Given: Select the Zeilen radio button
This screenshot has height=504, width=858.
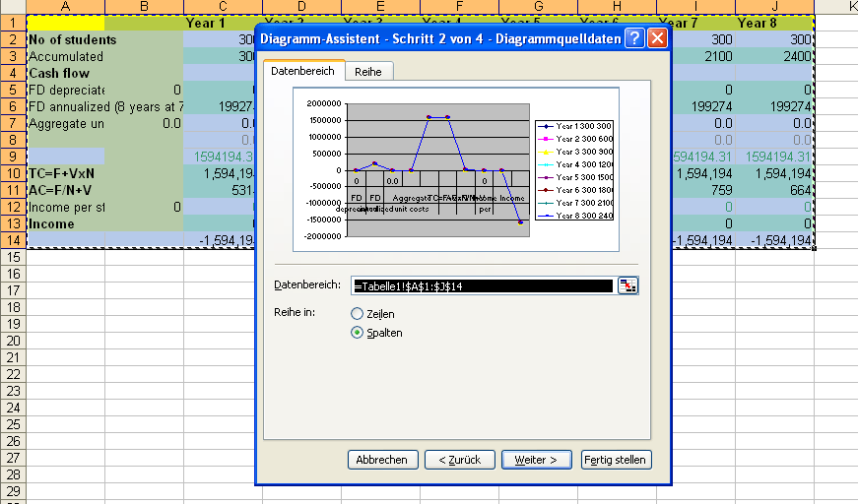Looking at the screenshot, I should pos(357,314).
